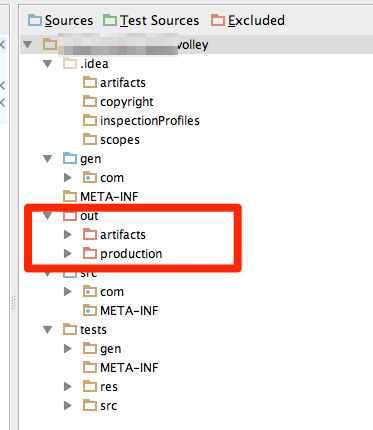Viewport: 373px width, 430px height.
Task: Select the inspectionProfiles folder
Action: [141, 121]
